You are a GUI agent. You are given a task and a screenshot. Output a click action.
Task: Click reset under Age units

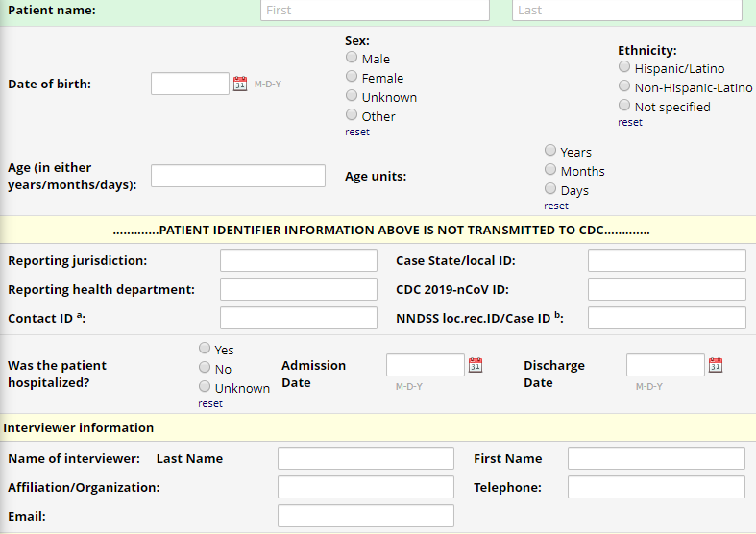pyautogui.click(x=556, y=206)
